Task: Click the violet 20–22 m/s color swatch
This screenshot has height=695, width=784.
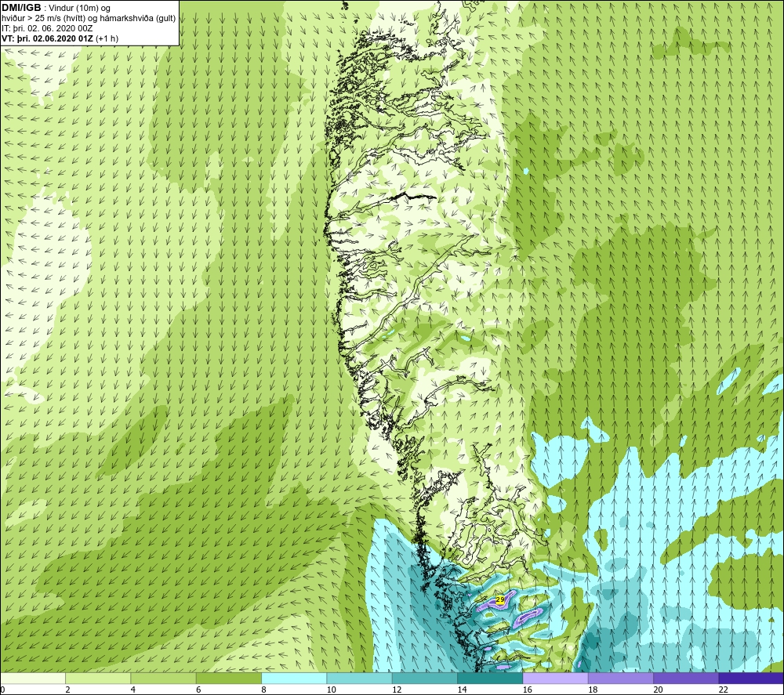Action: [686, 678]
